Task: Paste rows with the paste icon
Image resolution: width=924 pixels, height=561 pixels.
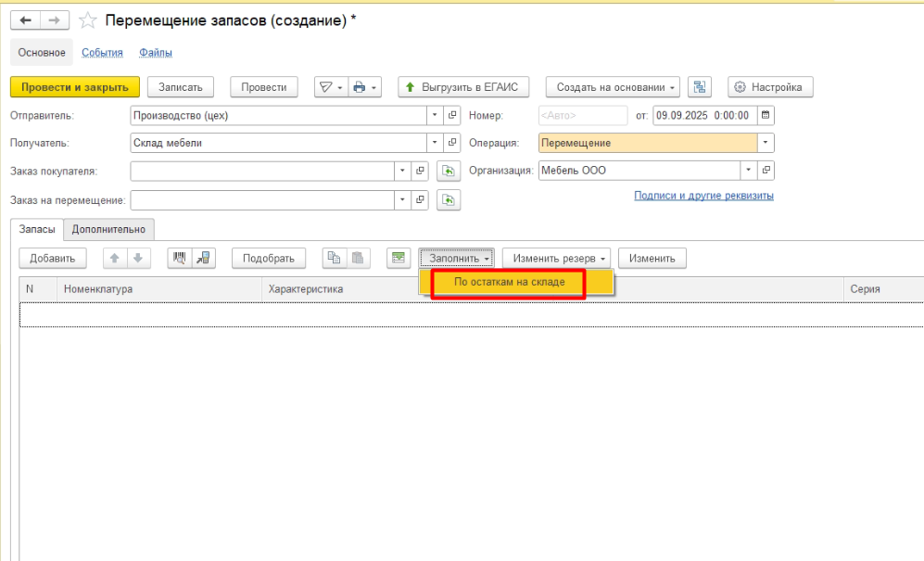Action: tap(358, 259)
